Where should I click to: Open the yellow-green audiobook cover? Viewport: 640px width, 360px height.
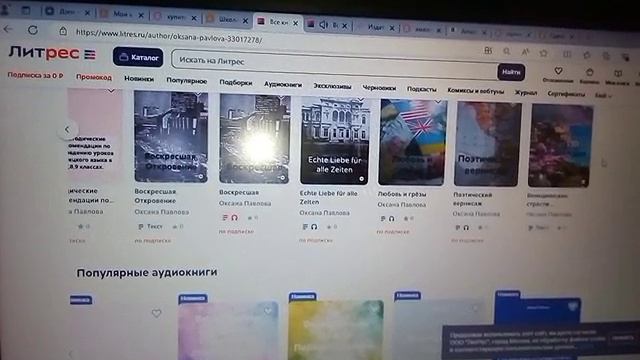click(x=336, y=330)
